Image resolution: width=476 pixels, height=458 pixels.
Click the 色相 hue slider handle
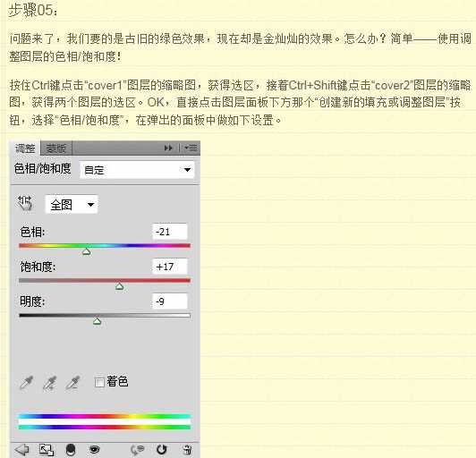point(87,251)
